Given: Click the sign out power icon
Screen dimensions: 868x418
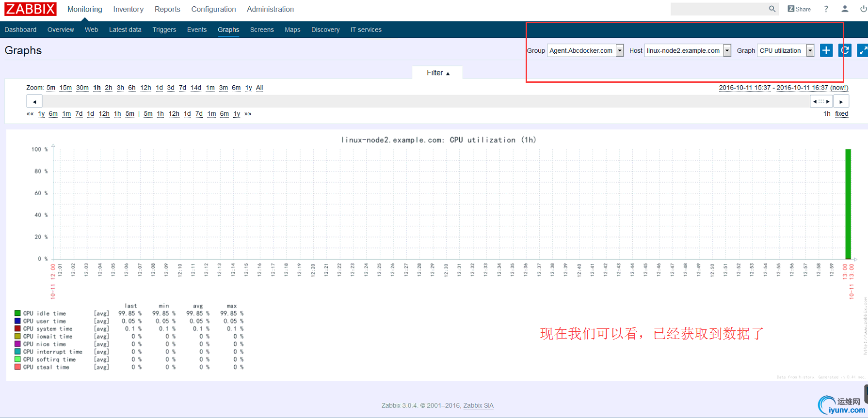Looking at the screenshot, I should (863, 9).
